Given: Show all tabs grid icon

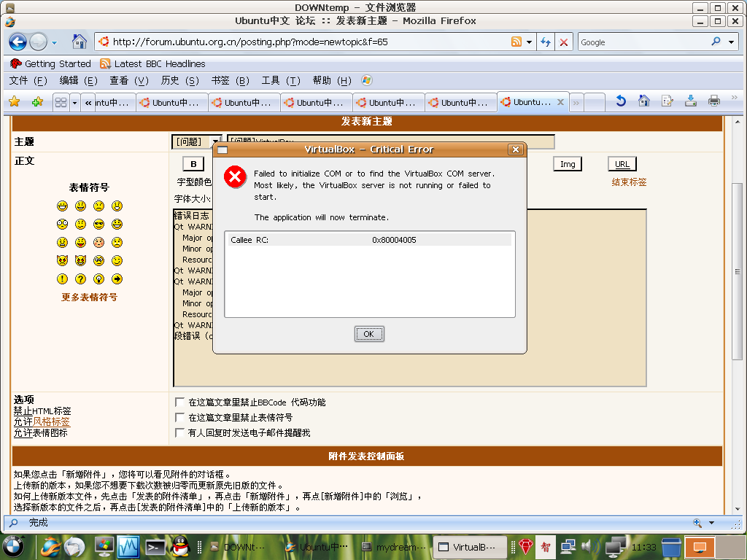Looking at the screenshot, I should click(x=61, y=102).
